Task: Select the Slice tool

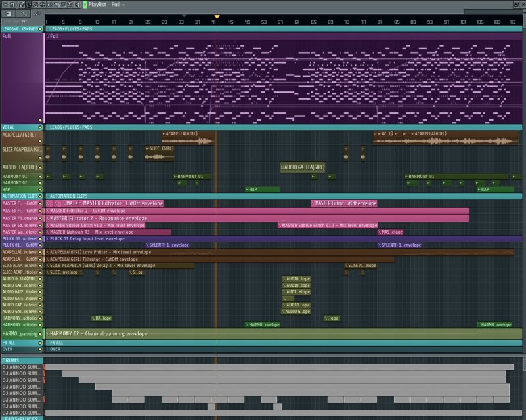Action: tap(56, 5)
